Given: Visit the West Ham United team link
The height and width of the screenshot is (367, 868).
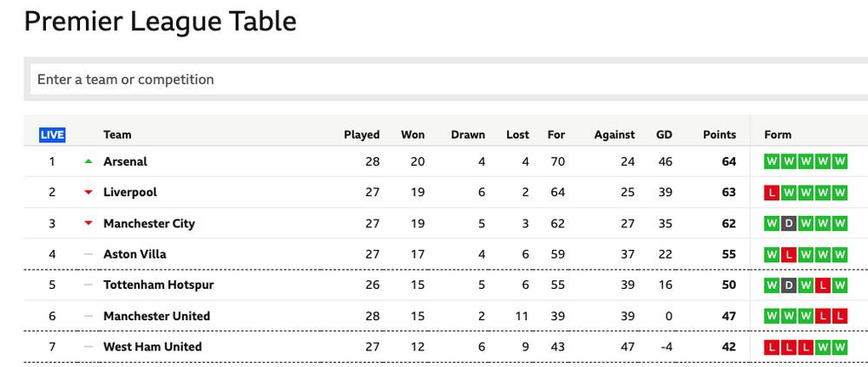Looking at the screenshot, I should pyautogui.click(x=152, y=347).
